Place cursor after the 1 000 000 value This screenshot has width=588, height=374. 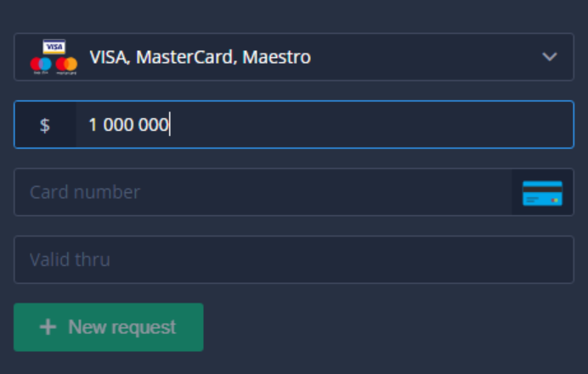169,125
